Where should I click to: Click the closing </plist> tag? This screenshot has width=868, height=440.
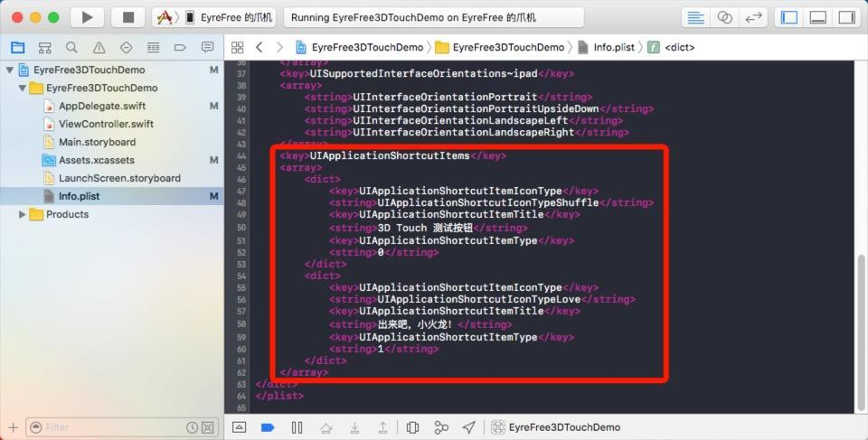pyautogui.click(x=279, y=396)
